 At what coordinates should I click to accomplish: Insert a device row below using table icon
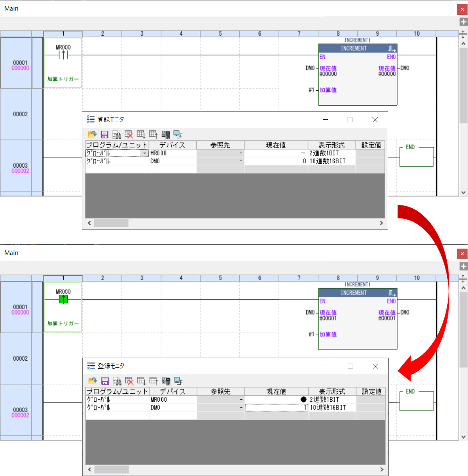pos(142,134)
